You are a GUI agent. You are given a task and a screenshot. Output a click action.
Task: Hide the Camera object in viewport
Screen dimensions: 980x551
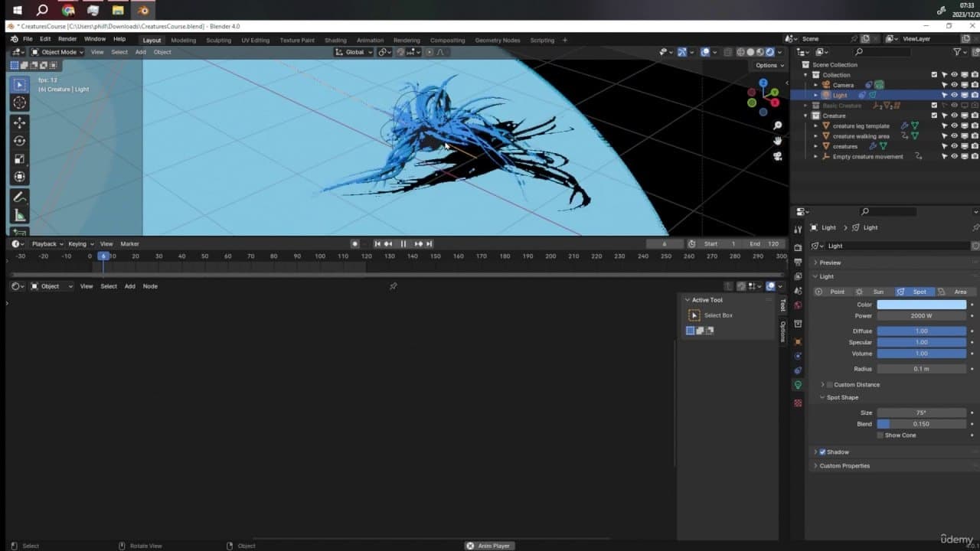[954, 85]
